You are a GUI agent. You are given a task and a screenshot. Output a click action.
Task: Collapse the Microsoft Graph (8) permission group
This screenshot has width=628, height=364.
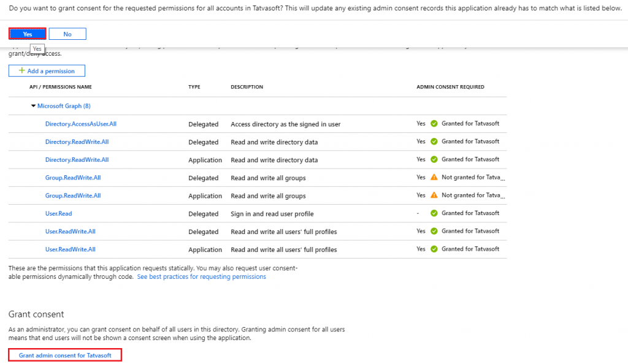(x=33, y=105)
